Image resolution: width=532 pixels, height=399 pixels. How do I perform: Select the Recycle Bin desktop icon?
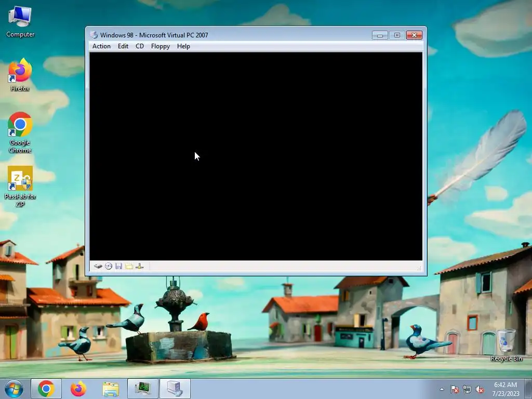point(506,345)
